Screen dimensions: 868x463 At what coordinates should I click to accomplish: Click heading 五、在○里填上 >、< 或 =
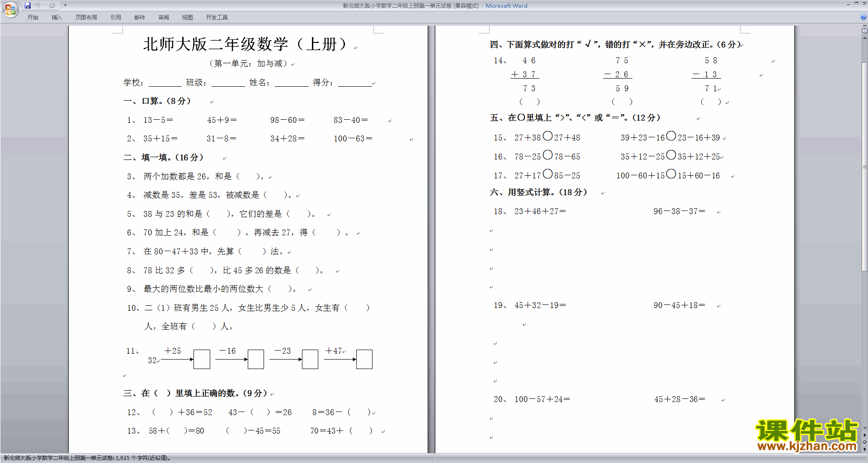pyautogui.click(x=575, y=118)
